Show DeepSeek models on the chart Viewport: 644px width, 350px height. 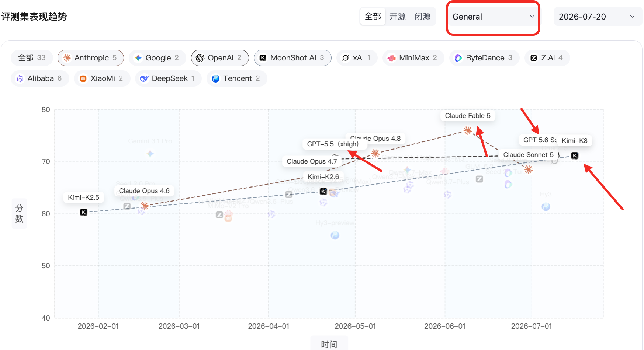[168, 78]
